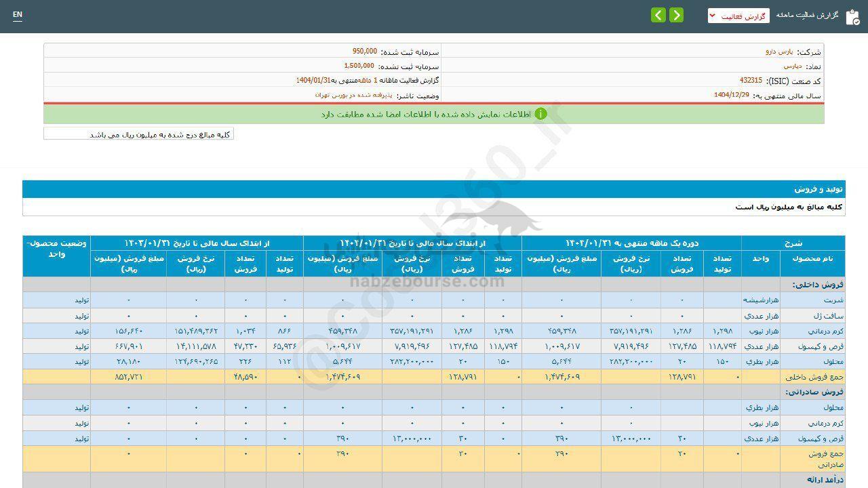The height and width of the screenshot is (488, 868).
Task: Go to previous report with left green arrow
Action: tap(658, 15)
